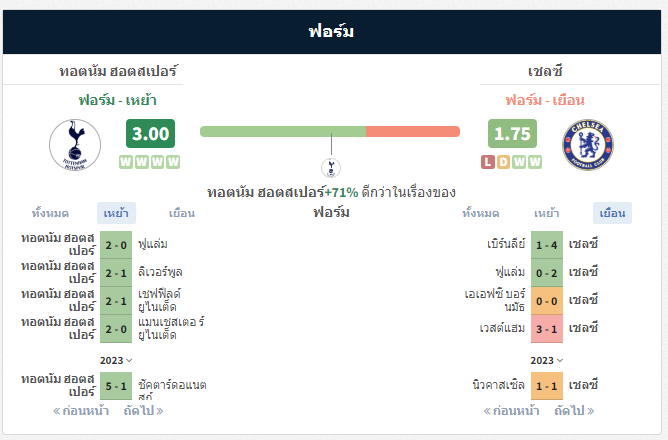Select the ทั้งหมด tab on Tottenham's side

[x=50, y=213]
